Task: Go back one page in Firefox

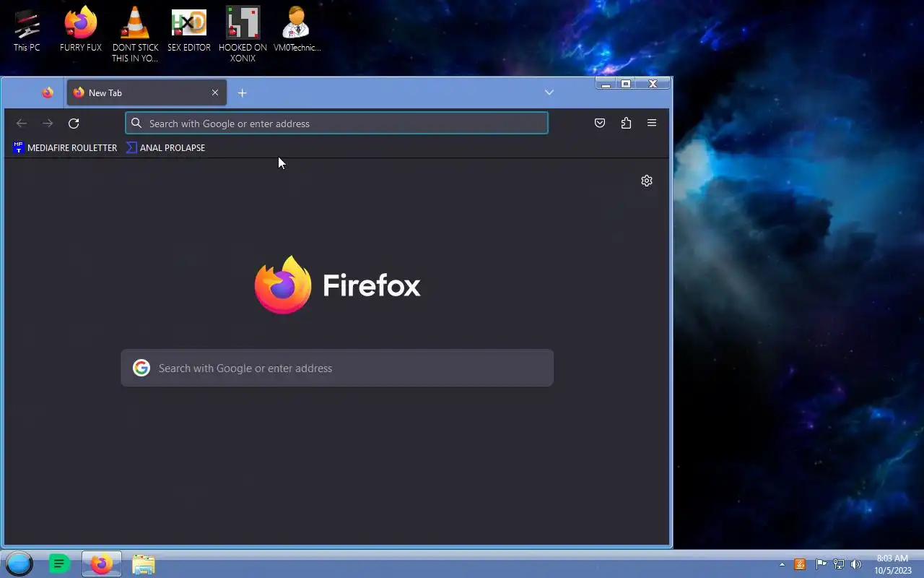Action: tap(22, 124)
